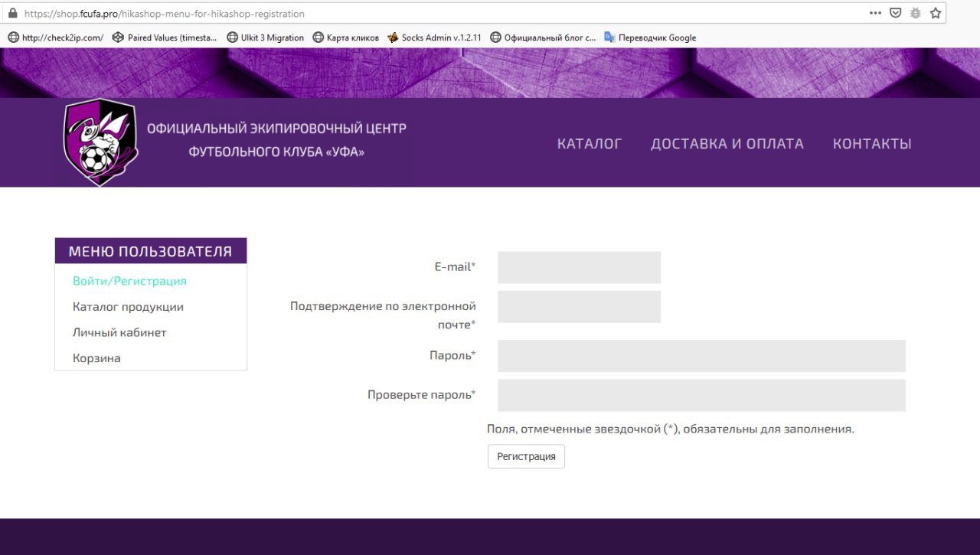Open the check2ip.com bookmark

tap(56, 38)
